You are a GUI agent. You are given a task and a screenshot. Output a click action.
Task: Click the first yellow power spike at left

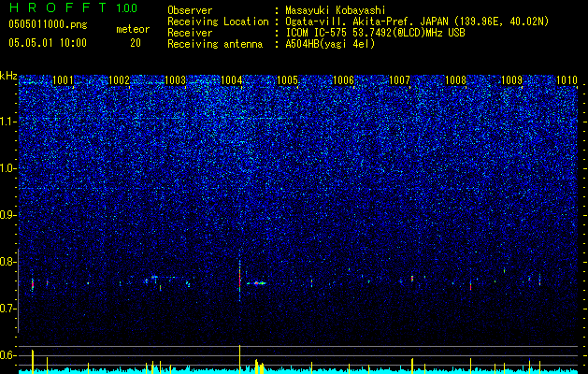(33, 361)
